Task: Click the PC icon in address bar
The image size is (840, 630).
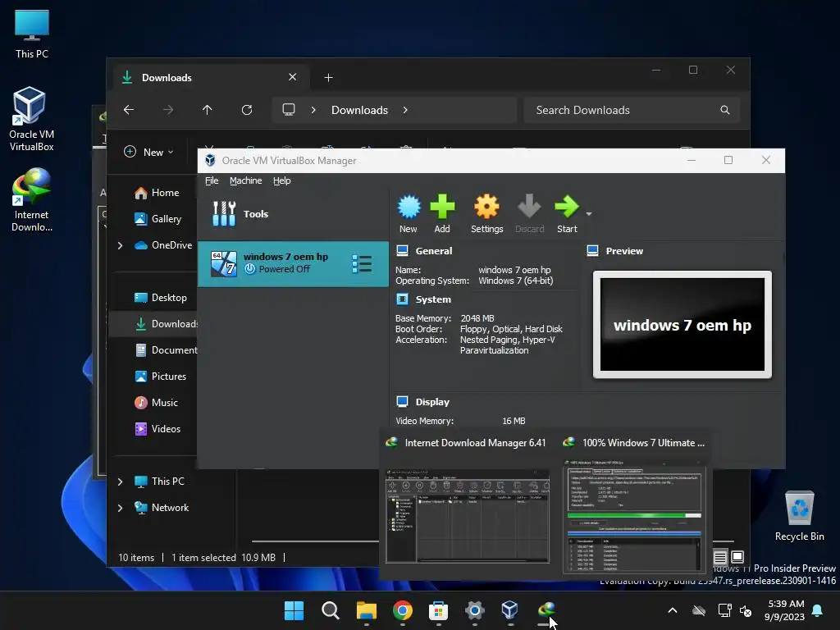Action: 289,110
